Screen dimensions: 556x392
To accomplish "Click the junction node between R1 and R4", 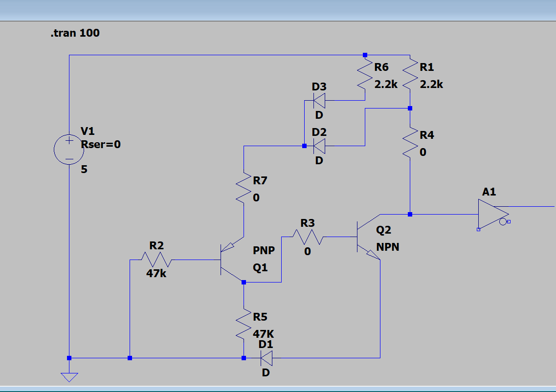I will (410, 109).
